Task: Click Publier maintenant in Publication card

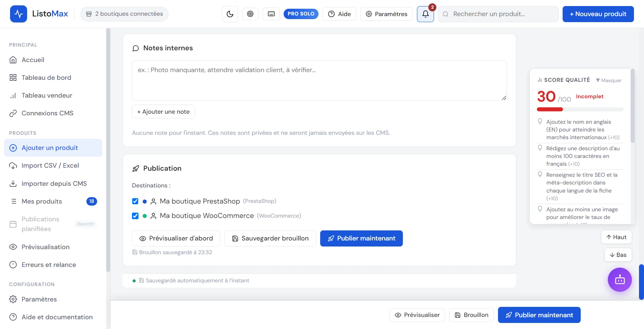Action: [361, 238]
